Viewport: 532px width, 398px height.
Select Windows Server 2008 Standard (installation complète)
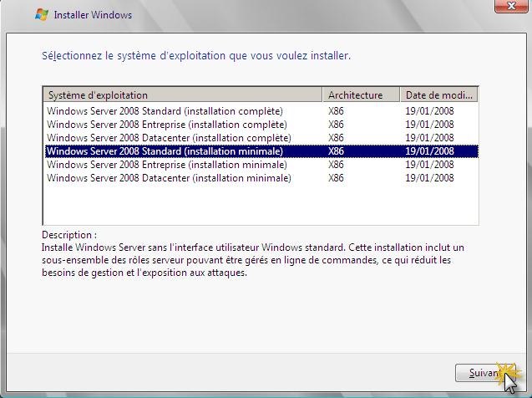pos(165,111)
